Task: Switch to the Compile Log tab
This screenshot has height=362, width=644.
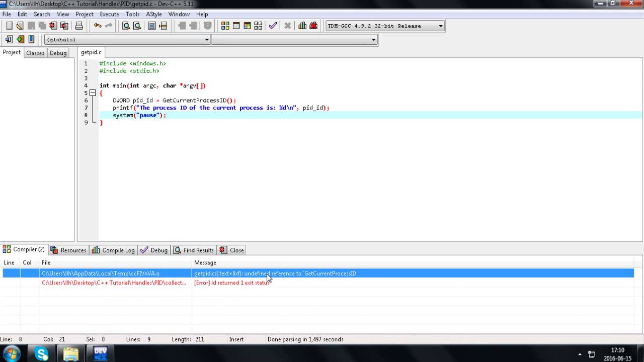Action: [x=114, y=250]
